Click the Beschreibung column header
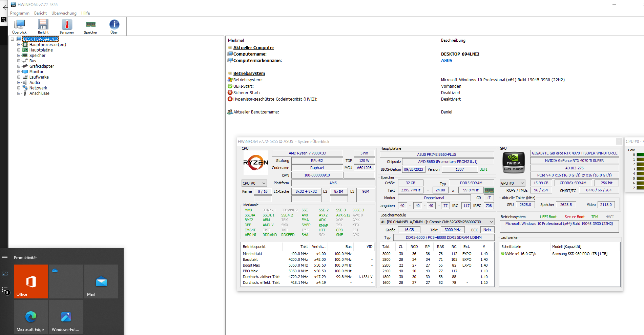 click(453, 40)
